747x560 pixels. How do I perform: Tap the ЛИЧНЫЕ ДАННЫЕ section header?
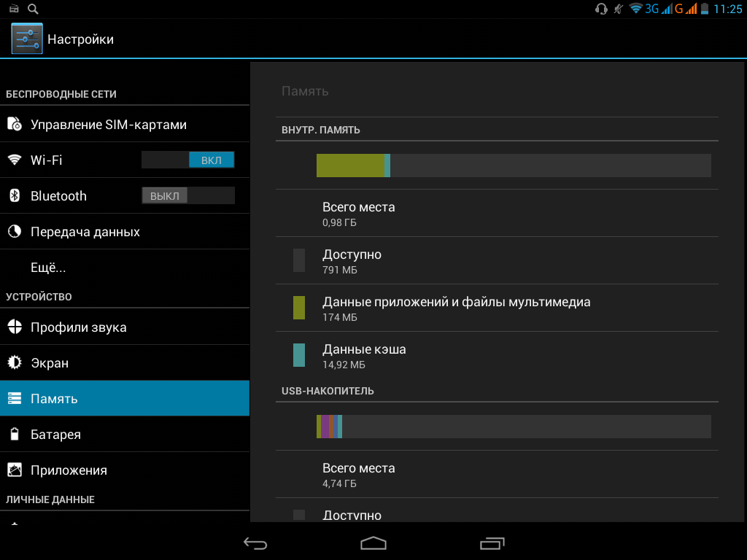(x=50, y=499)
